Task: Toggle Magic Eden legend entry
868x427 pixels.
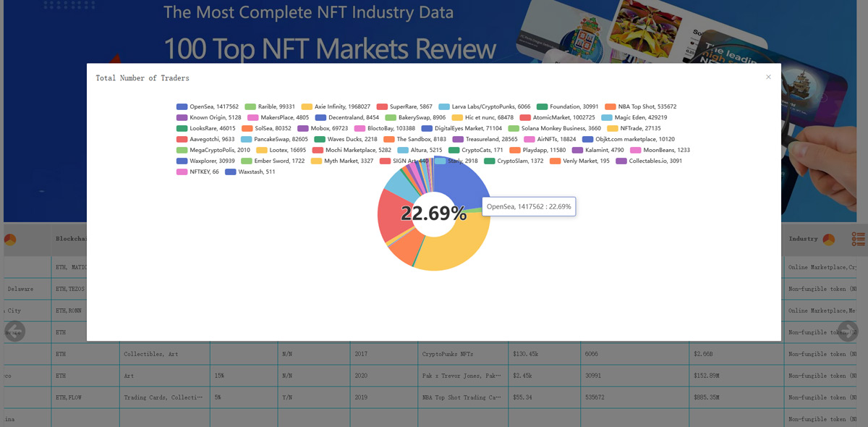Action: click(634, 117)
